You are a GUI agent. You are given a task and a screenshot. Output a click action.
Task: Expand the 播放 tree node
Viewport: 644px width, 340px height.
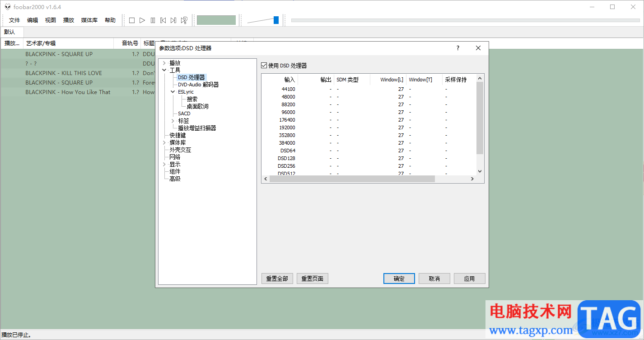(164, 63)
